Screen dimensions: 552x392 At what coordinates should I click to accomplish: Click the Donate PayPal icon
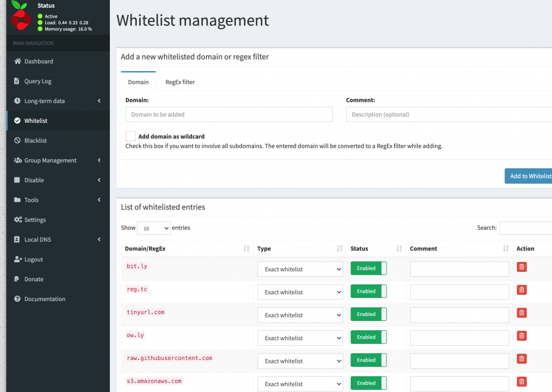pos(17,279)
